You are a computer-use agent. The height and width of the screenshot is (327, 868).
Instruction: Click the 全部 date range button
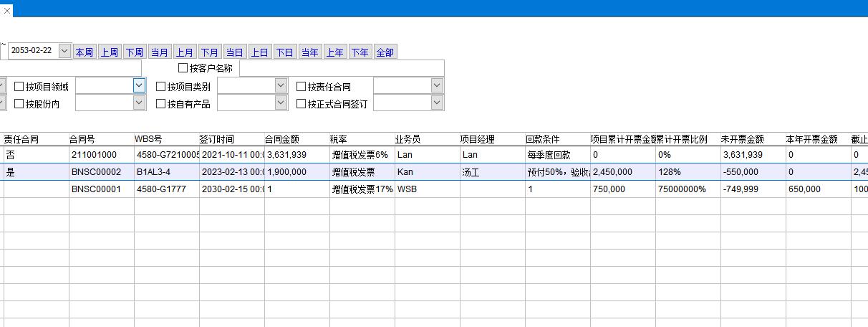click(385, 52)
